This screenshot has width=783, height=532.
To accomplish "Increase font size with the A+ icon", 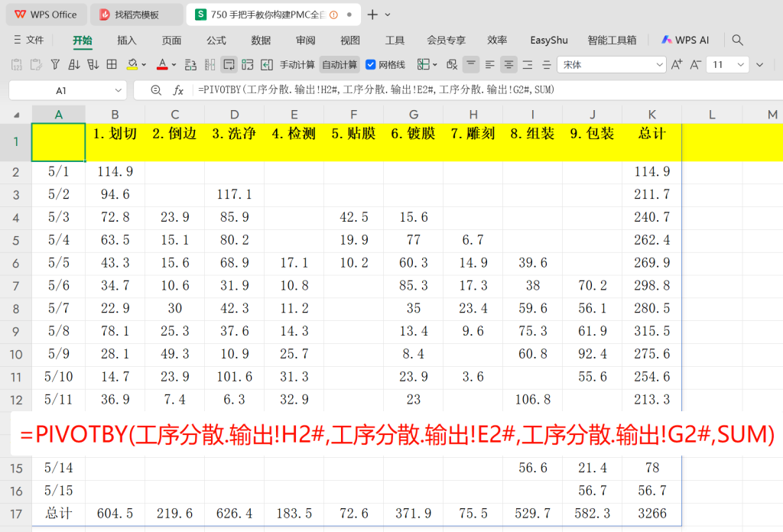I will pyautogui.click(x=677, y=64).
